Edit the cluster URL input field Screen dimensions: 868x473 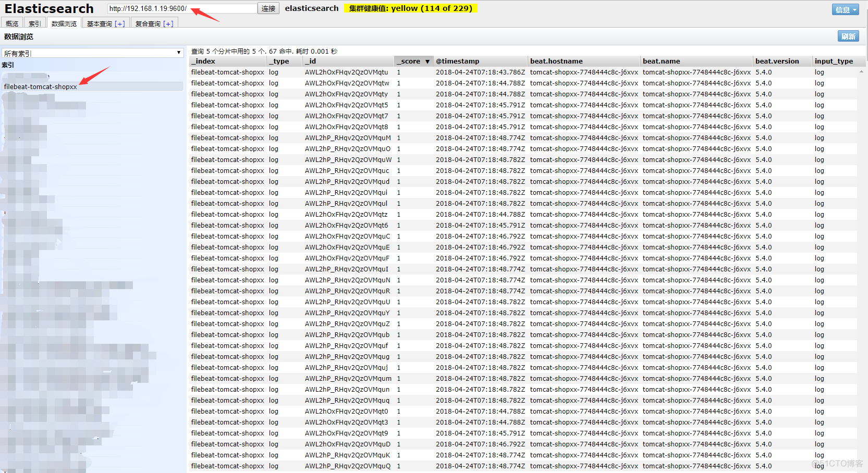182,8
